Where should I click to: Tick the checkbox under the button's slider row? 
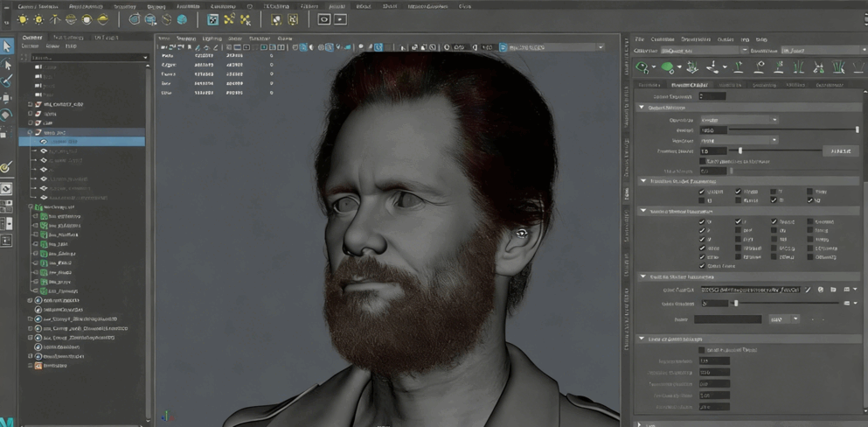[702, 161]
